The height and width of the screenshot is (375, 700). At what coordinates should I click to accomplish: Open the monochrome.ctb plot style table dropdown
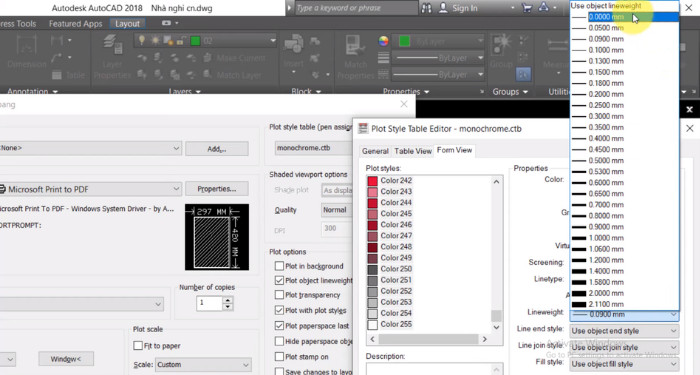coord(314,148)
